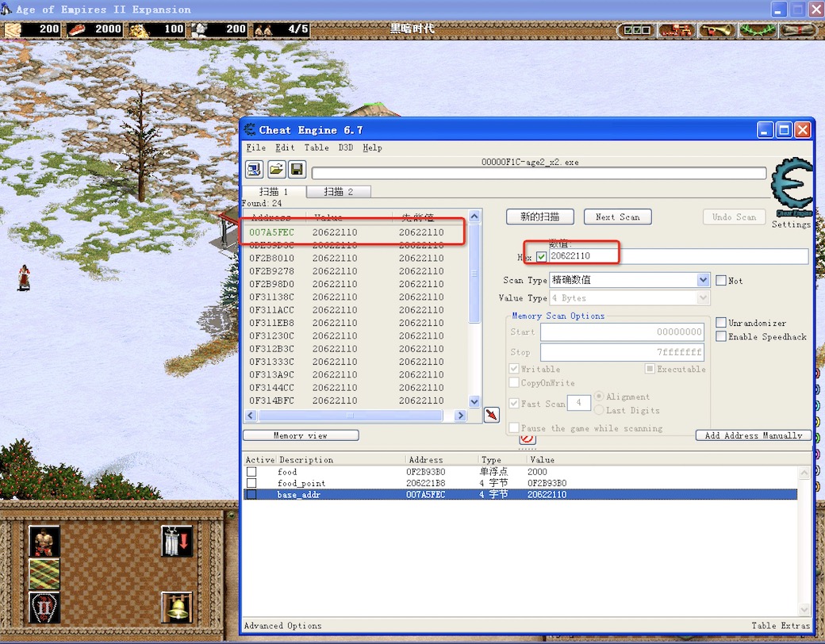Tick the CopyOnWrite checkbox
This screenshot has height=644, width=825.
[514, 382]
